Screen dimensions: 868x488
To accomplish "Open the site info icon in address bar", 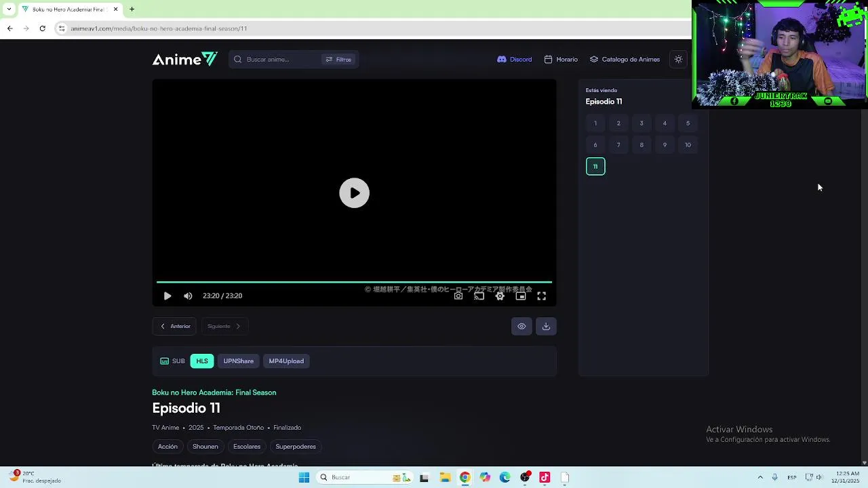I will (x=61, y=28).
